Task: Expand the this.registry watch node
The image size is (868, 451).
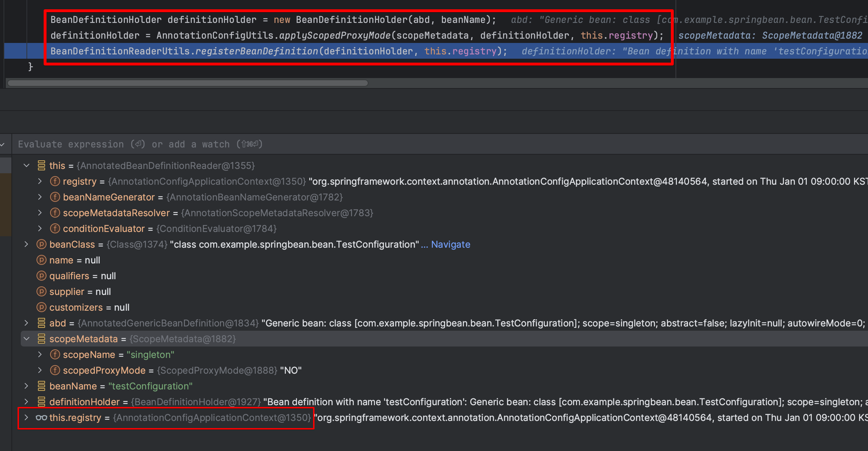Action: 26,418
